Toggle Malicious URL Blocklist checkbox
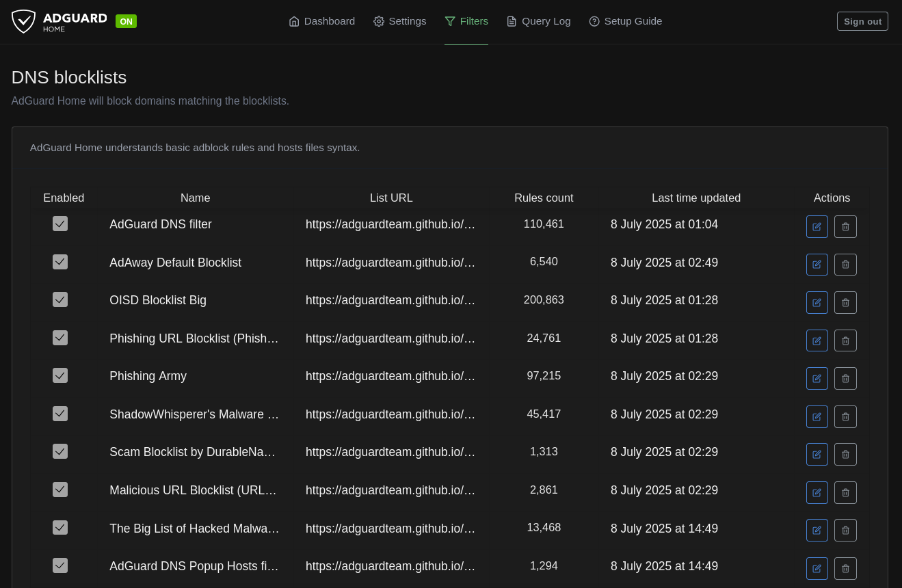902x588 pixels. coord(60,490)
